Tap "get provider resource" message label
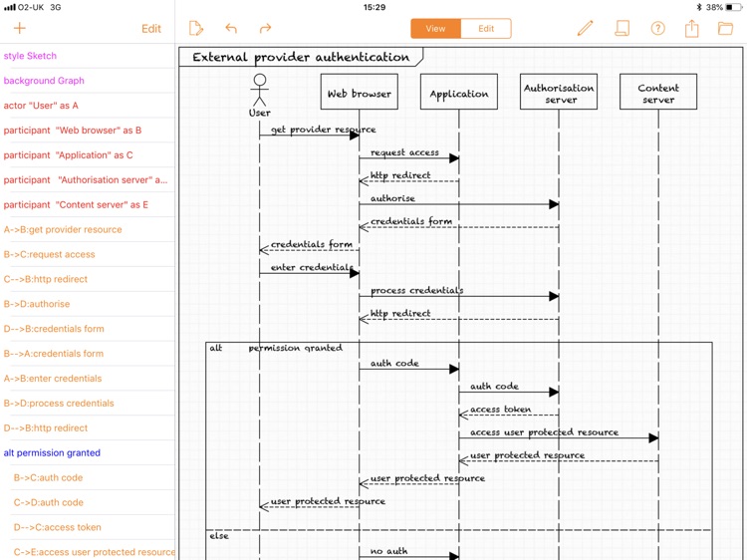747x560 pixels. 323,130
